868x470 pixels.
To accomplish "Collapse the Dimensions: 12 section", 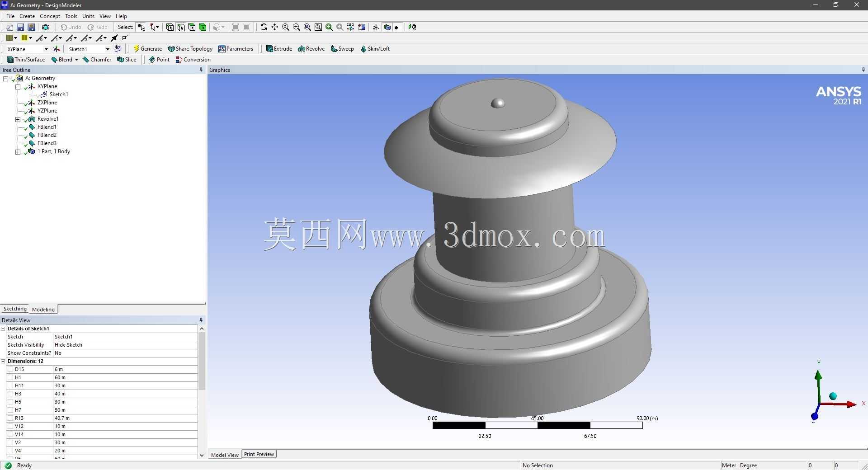I will pos(3,361).
